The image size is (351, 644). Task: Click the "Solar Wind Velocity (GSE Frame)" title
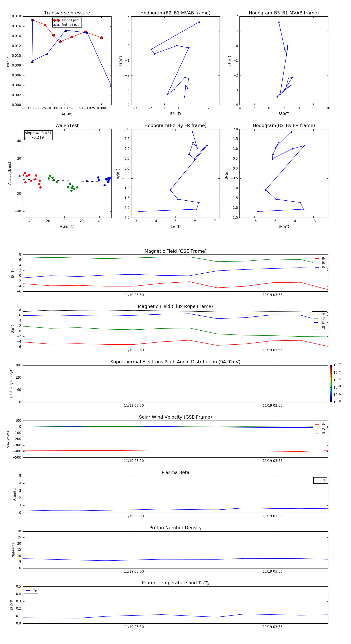[175, 417]
